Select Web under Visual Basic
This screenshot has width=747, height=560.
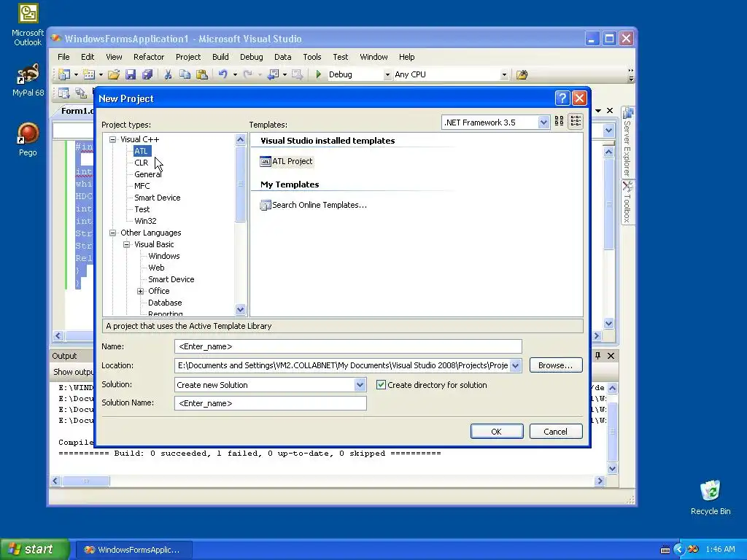[156, 268]
